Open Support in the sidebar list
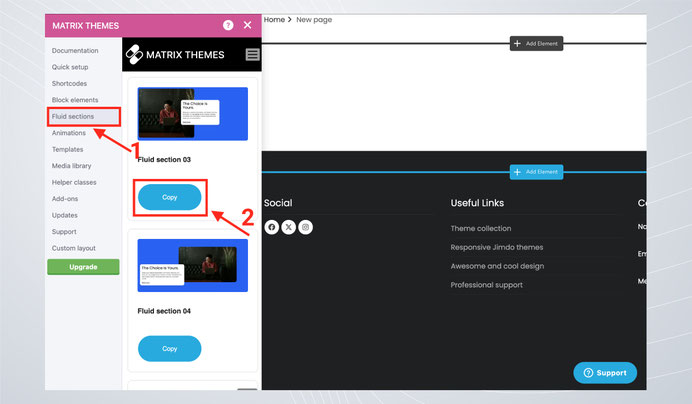692x404 pixels. 64,232
